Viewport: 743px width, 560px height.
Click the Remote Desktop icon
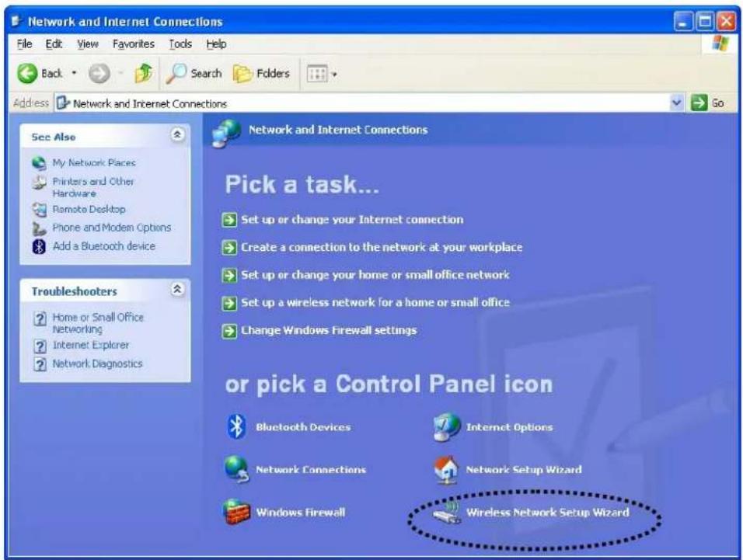click(x=39, y=209)
